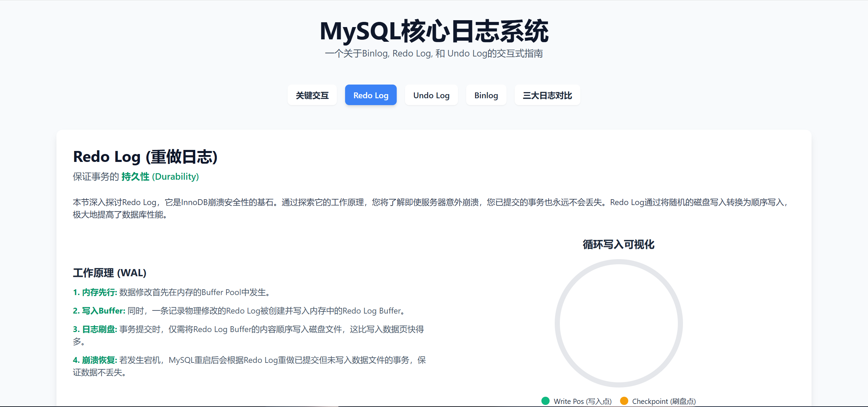Switch to the Undo Log tab

pyautogui.click(x=431, y=95)
